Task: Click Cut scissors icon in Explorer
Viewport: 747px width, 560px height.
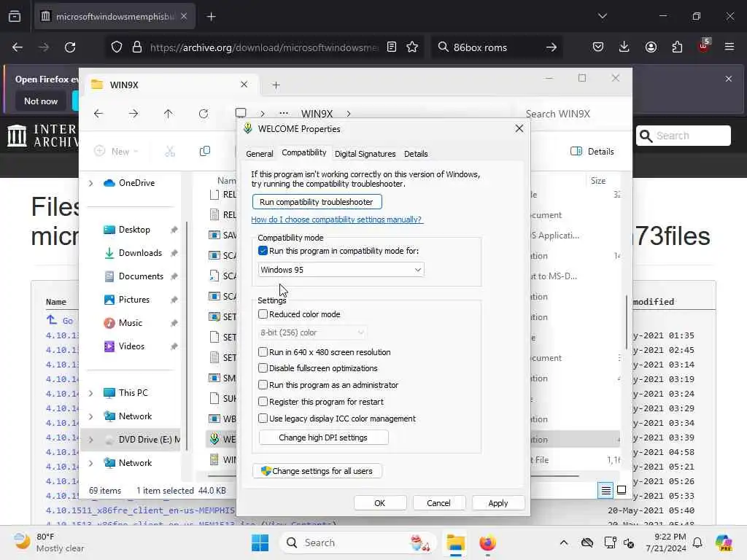Action: click(x=170, y=152)
